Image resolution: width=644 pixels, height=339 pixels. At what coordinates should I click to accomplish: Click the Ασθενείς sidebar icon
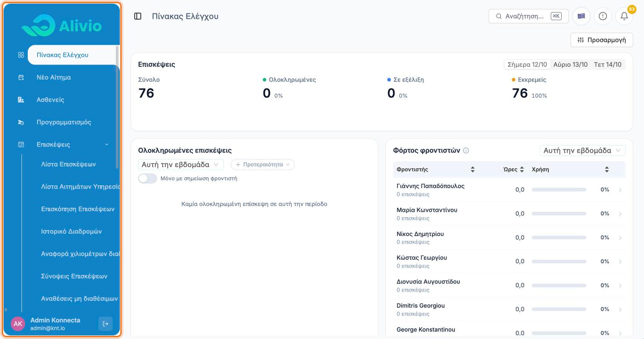pos(21,100)
